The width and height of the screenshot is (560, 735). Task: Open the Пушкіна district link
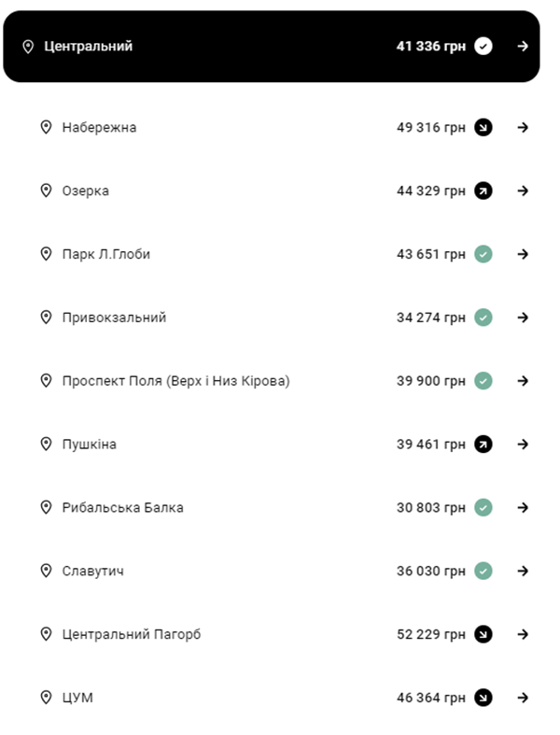pos(90,445)
